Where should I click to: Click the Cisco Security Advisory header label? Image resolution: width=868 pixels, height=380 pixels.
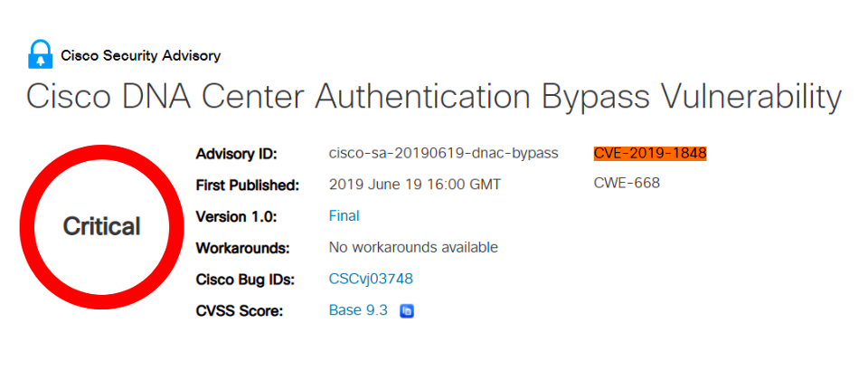141,55
